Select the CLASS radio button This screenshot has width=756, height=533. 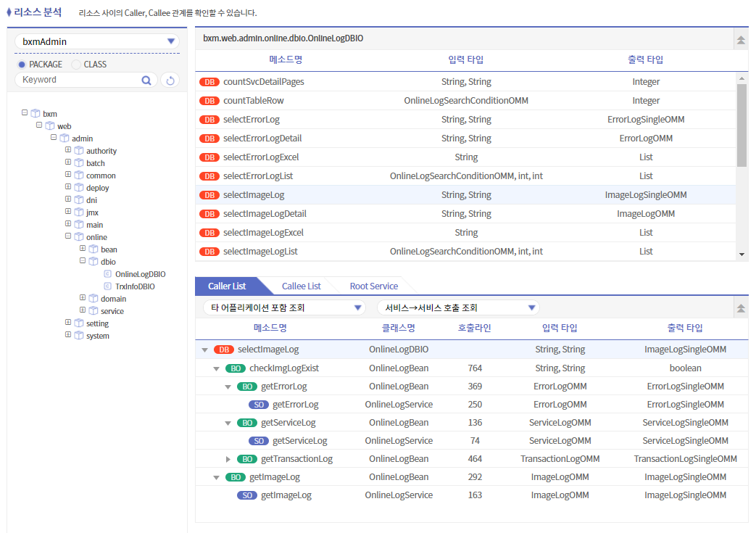click(76, 65)
